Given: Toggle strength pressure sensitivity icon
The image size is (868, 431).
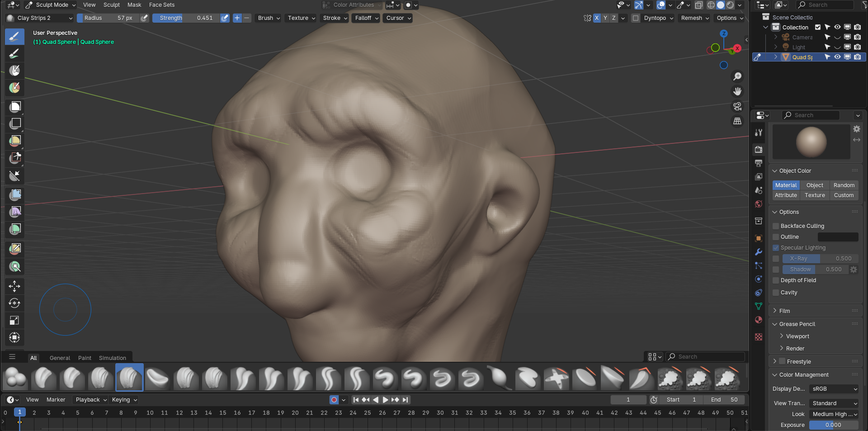Looking at the screenshot, I should (x=225, y=18).
